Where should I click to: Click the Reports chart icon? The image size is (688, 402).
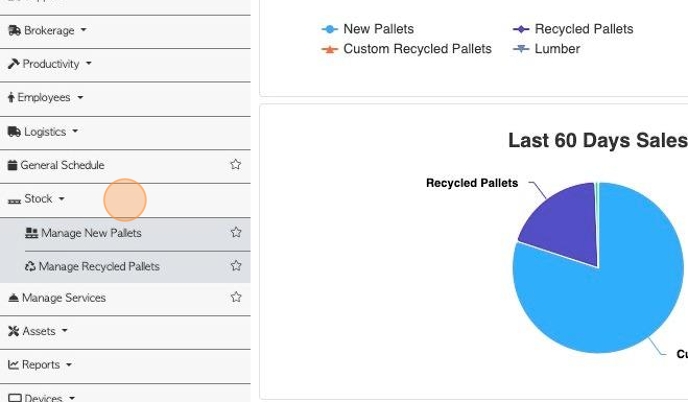pyautogui.click(x=13, y=365)
